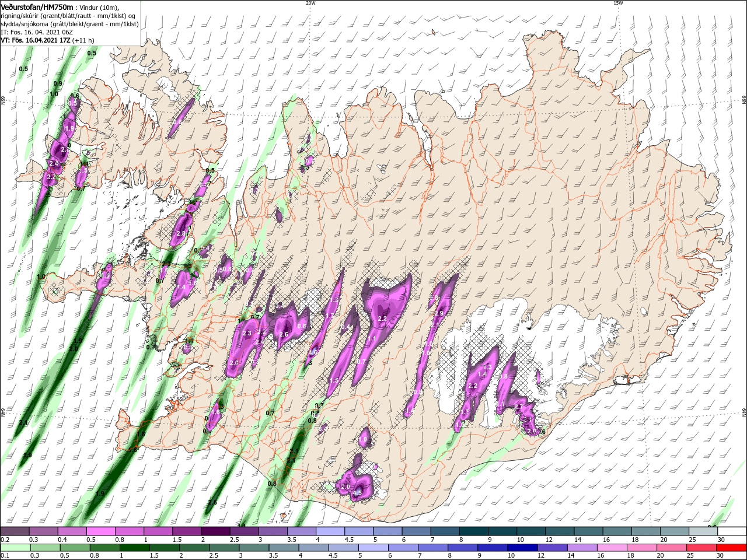The image size is (747, 560).
Task: Click the palest green 0.1 rain legend swatch
Action: tap(15, 548)
